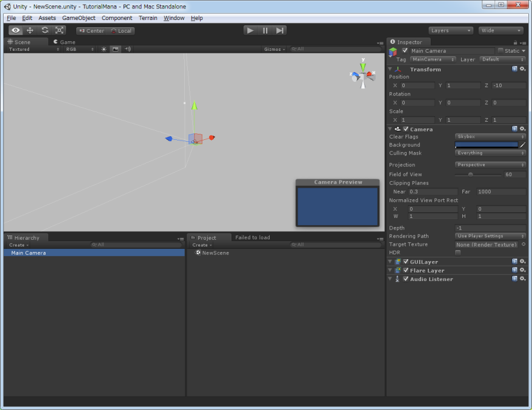This screenshot has width=532, height=410.
Task: Select the Rotate tool
Action: [x=45, y=30]
